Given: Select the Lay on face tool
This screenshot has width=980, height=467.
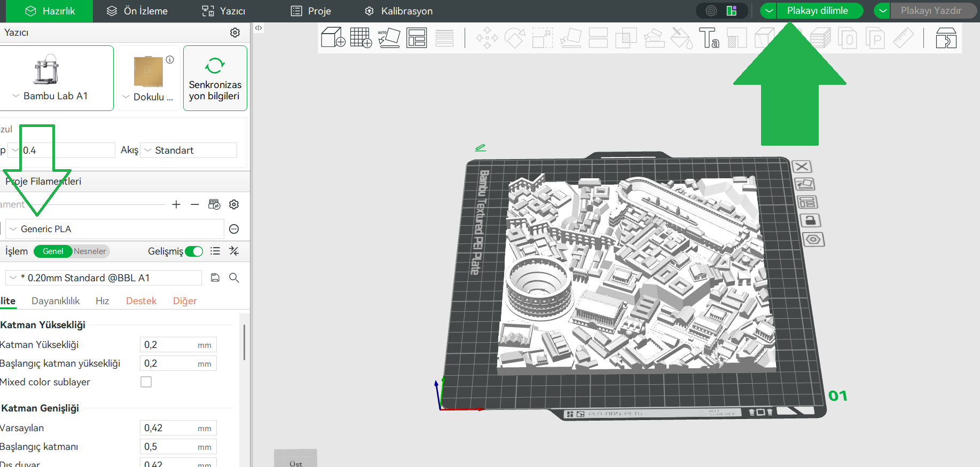Looking at the screenshot, I should (570, 38).
